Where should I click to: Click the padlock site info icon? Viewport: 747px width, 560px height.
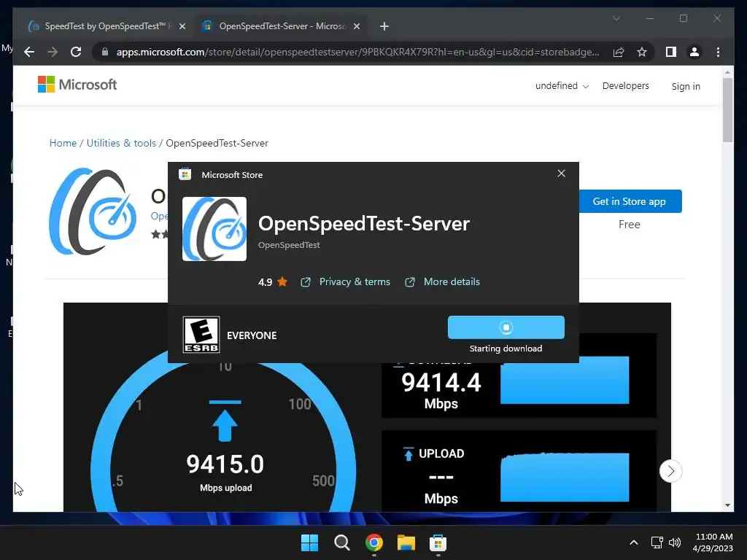point(105,52)
